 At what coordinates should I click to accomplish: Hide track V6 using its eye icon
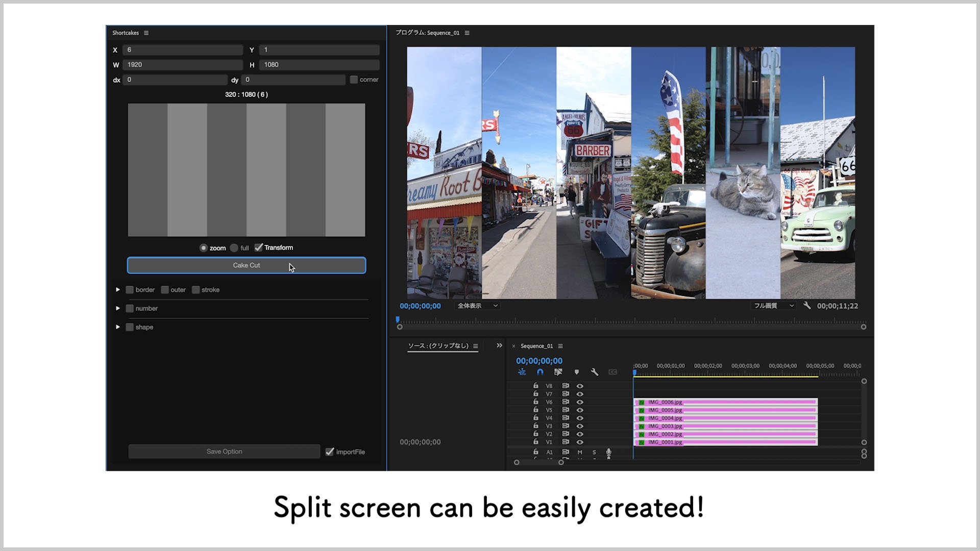(580, 402)
